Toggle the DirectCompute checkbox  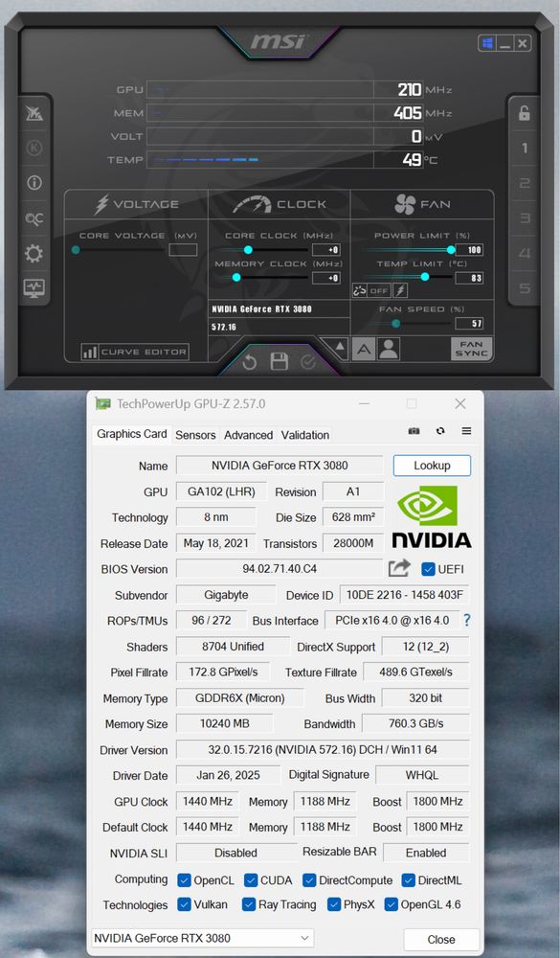309,879
